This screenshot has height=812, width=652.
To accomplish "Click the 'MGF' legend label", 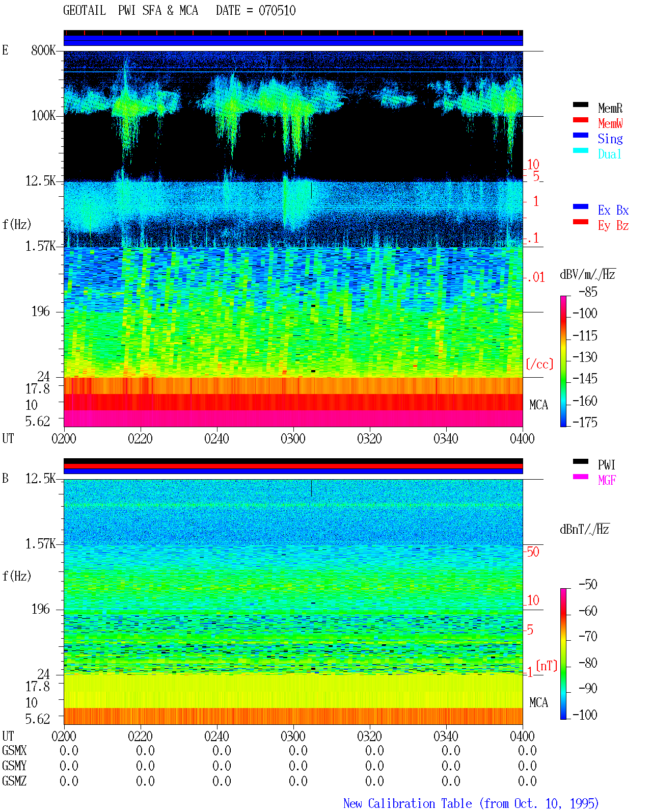I will [607, 480].
